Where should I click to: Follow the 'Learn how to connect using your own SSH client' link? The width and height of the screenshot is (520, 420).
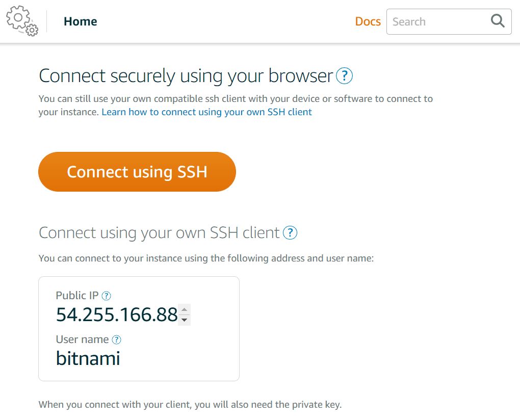click(206, 112)
